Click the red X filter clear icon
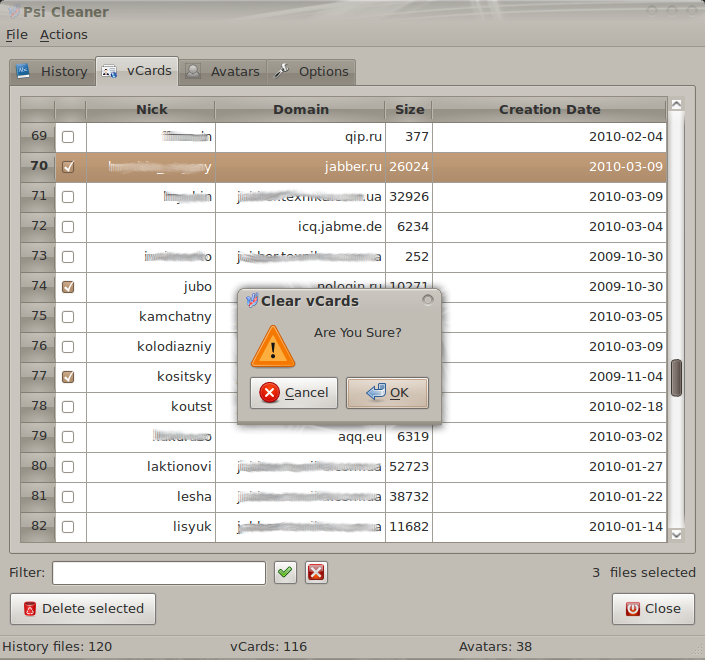 coord(316,572)
